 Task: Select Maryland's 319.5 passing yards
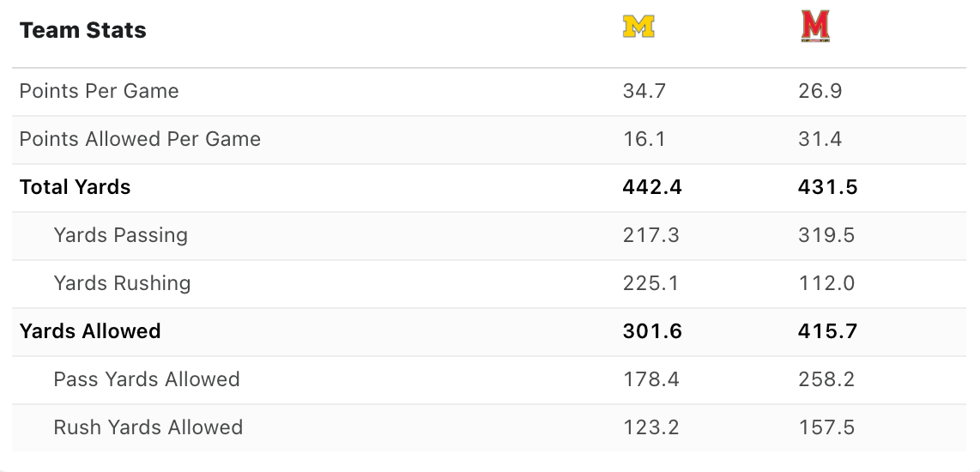click(826, 235)
